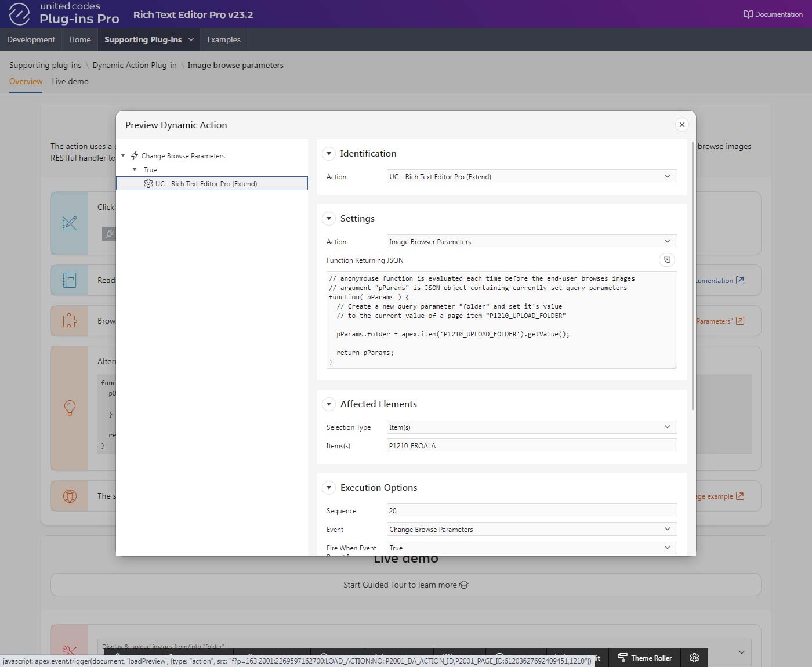
Task: Click the graduation cap icon in Guided Tour button
Action: (463, 585)
